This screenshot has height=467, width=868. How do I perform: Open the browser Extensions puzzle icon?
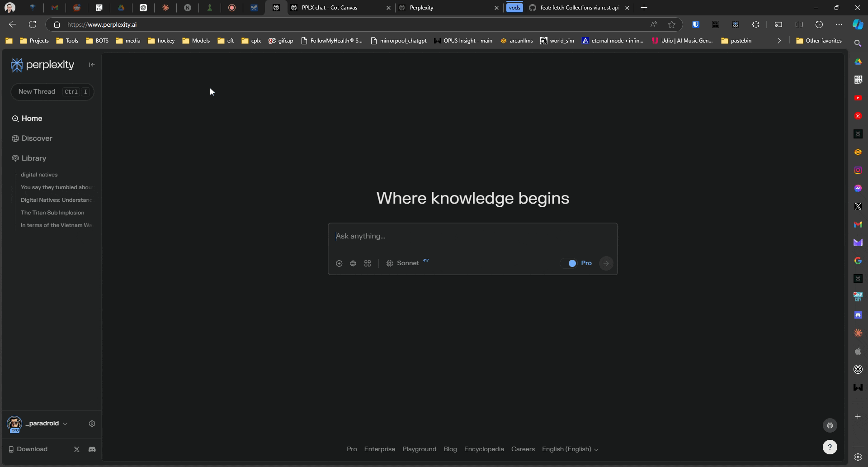(x=755, y=24)
